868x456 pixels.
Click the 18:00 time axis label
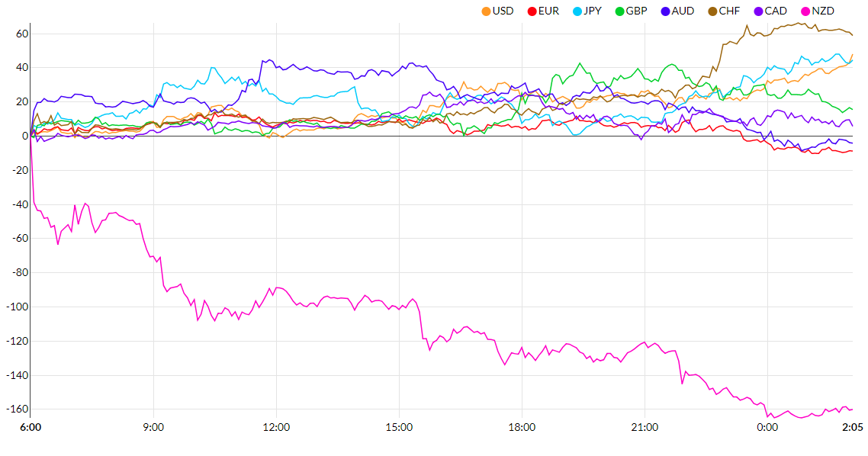click(x=522, y=427)
